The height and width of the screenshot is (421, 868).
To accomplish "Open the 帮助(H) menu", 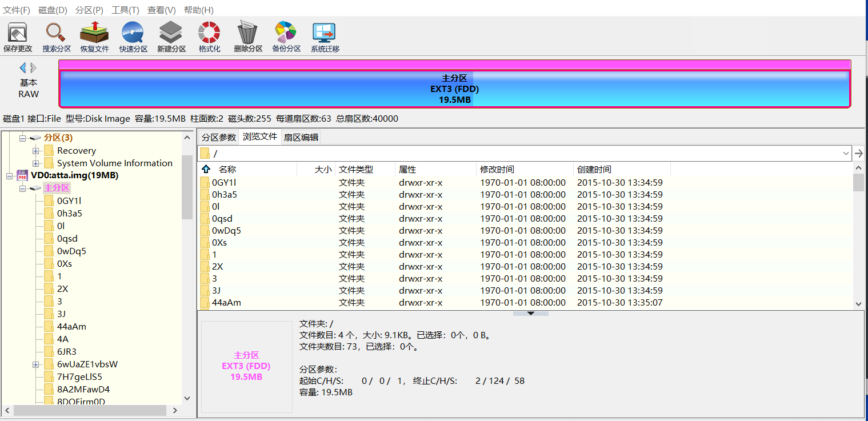I will [x=198, y=10].
